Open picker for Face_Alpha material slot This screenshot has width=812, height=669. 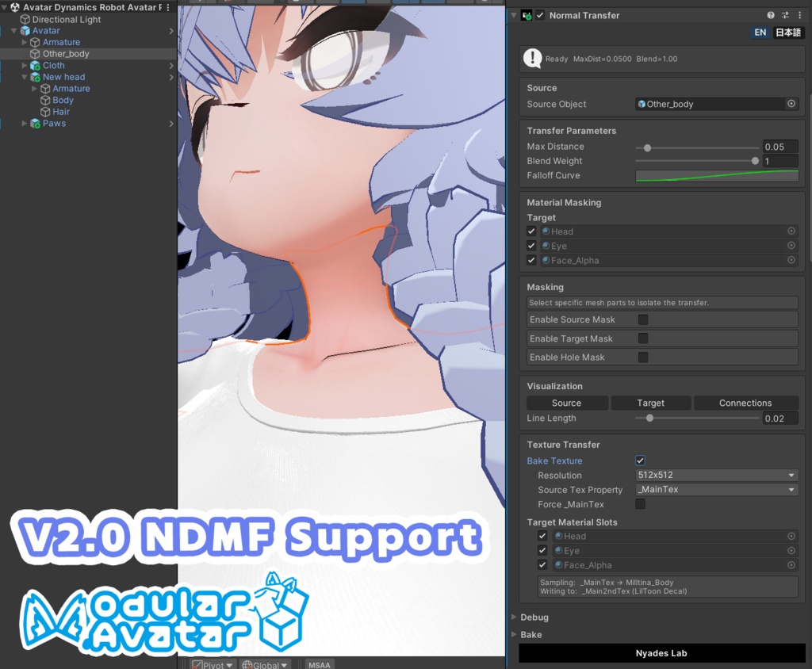[791, 565]
